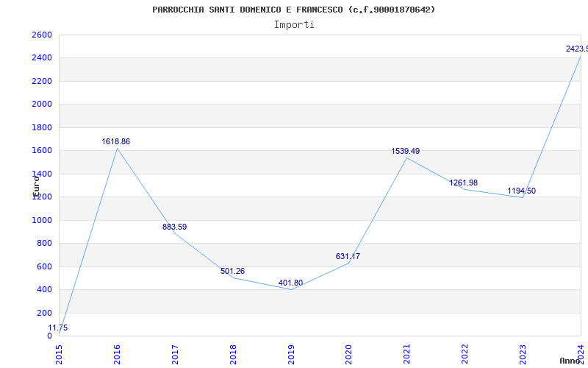
Task: Click the 1000 y-axis tick label
Action: [42, 220]
